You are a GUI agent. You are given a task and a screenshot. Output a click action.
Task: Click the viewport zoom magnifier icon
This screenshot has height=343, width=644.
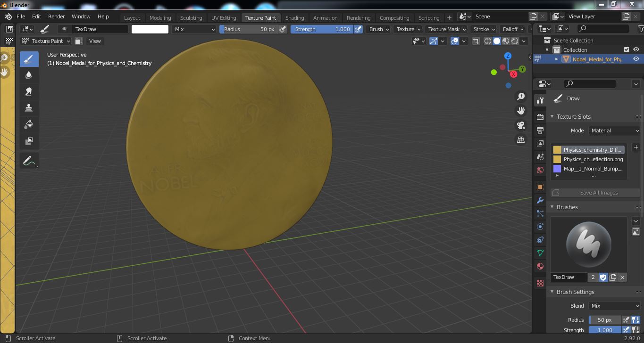click(521, 97)
